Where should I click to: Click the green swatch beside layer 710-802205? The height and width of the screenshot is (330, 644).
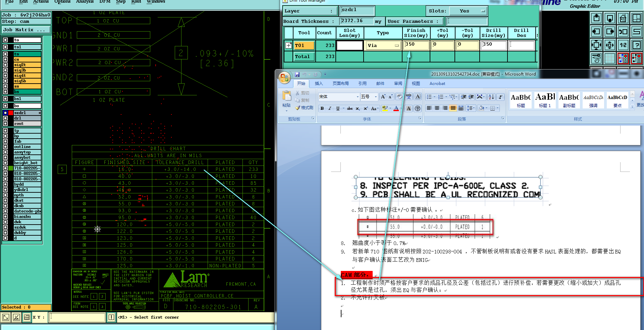click(x=11, y=168)
